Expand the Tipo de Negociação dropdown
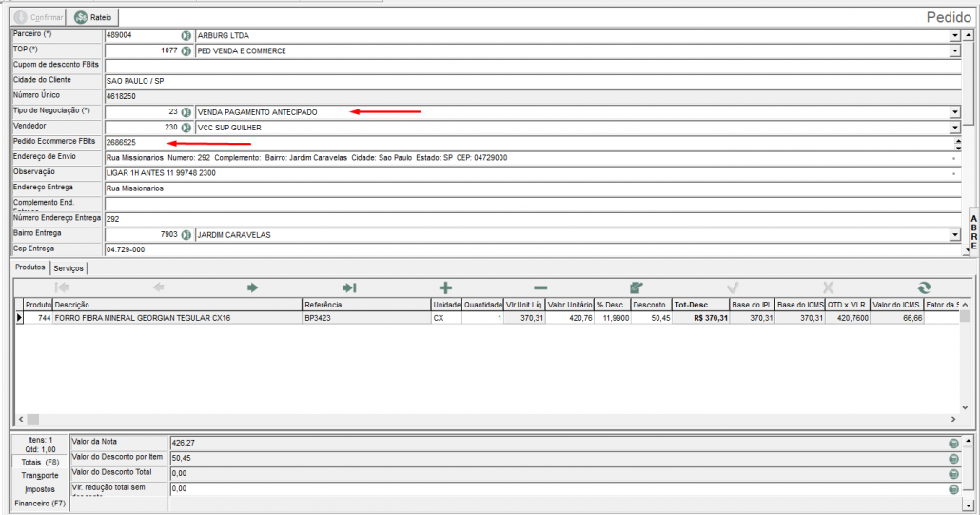Viewport: 980px width, 515px height. [954, 111]
